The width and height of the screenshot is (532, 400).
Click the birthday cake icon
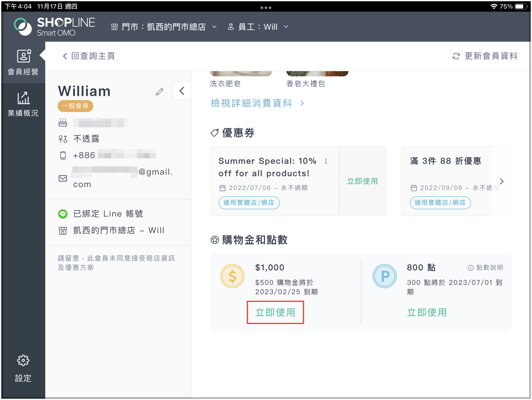coord(63,123)
